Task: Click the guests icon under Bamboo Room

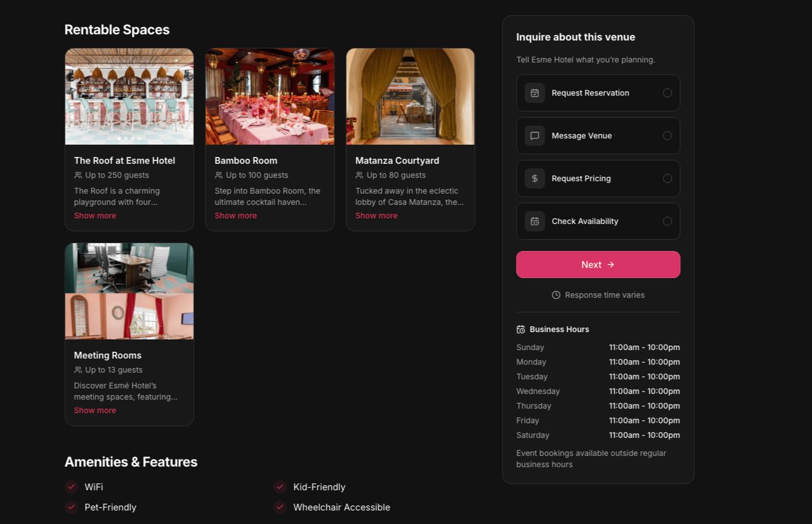Action: (219, 175)
